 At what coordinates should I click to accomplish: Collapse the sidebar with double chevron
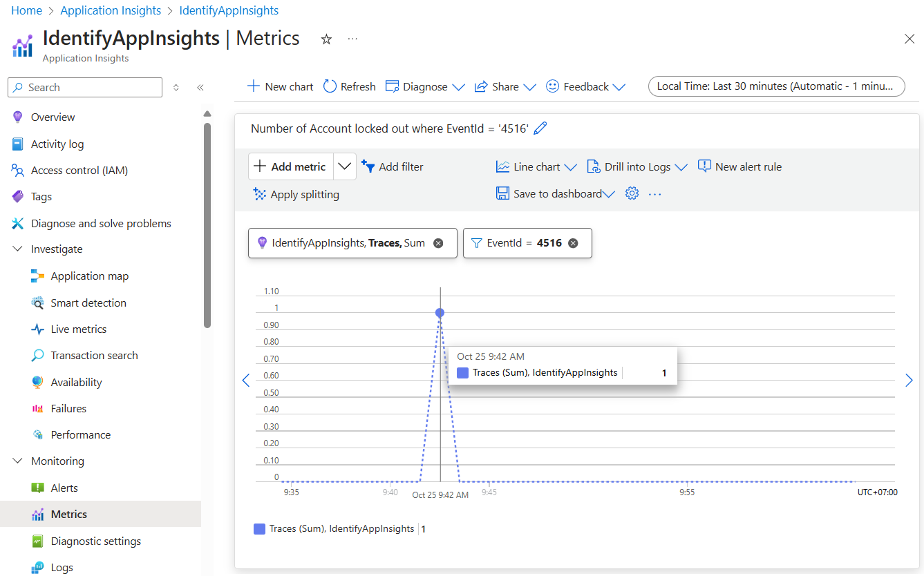click(200, 88)
